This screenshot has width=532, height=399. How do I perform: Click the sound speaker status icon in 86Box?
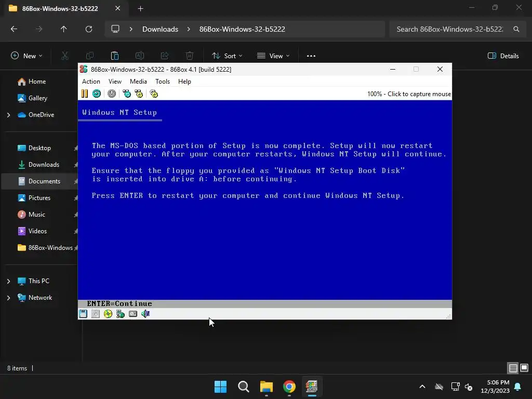145,314
